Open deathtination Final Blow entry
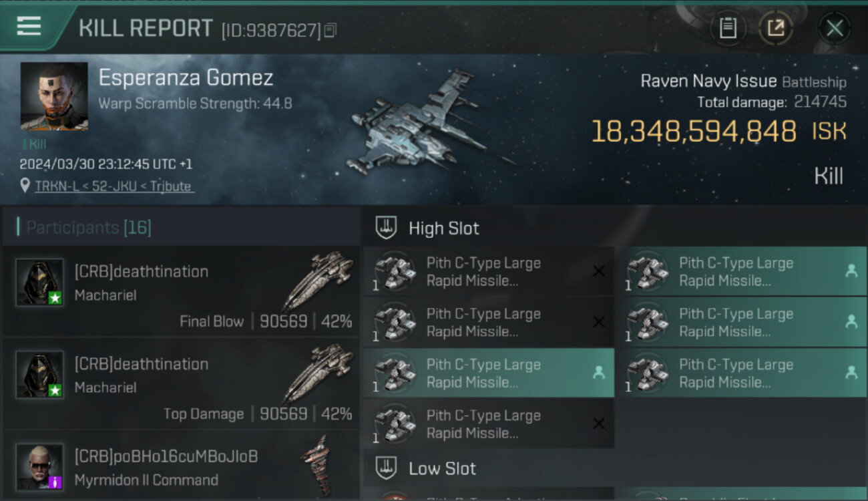868x501 pixels. [180, 291]
